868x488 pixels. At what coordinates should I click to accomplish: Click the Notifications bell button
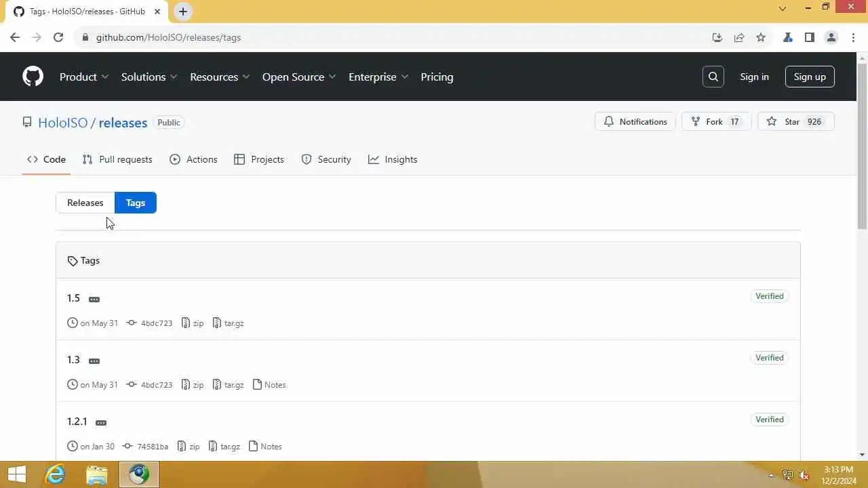pos(635,122)
